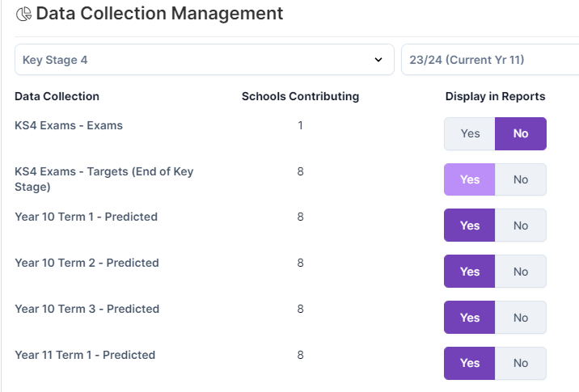Open the 23/24 (Current Yr 11) dropdown

tap(489, 60)
